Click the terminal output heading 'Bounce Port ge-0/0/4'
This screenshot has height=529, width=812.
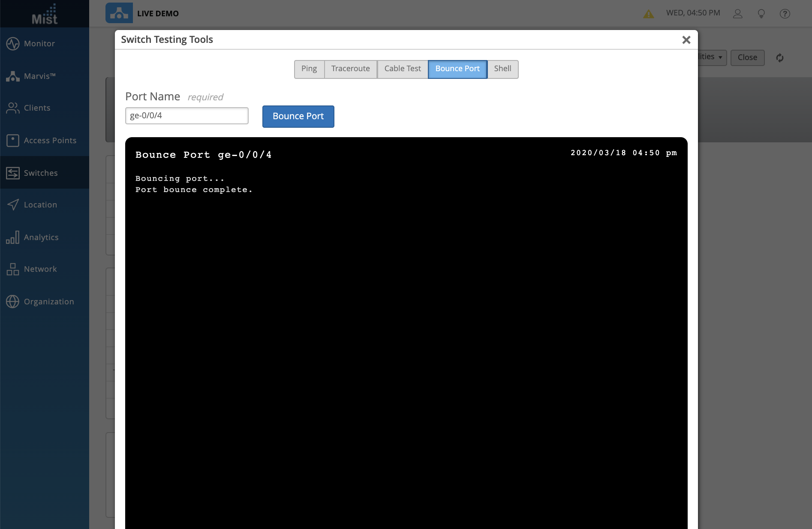coord(203,155)
